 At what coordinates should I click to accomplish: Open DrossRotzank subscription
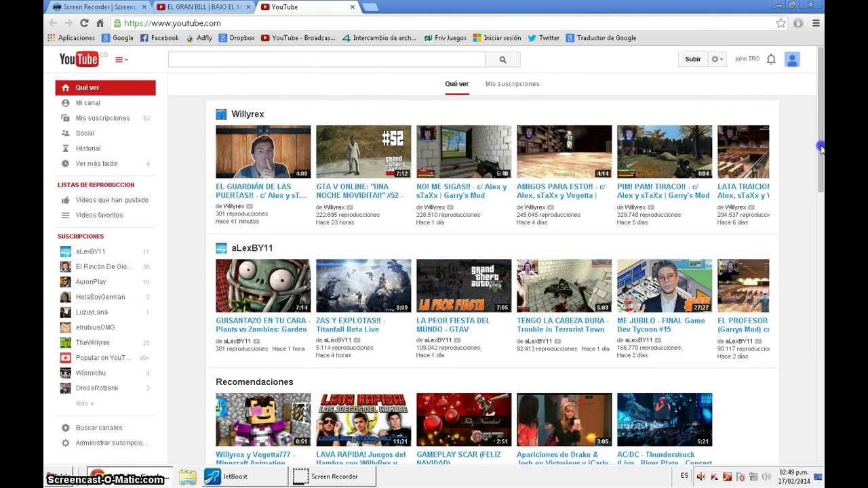pyautogui.click(x=106, y=388)
